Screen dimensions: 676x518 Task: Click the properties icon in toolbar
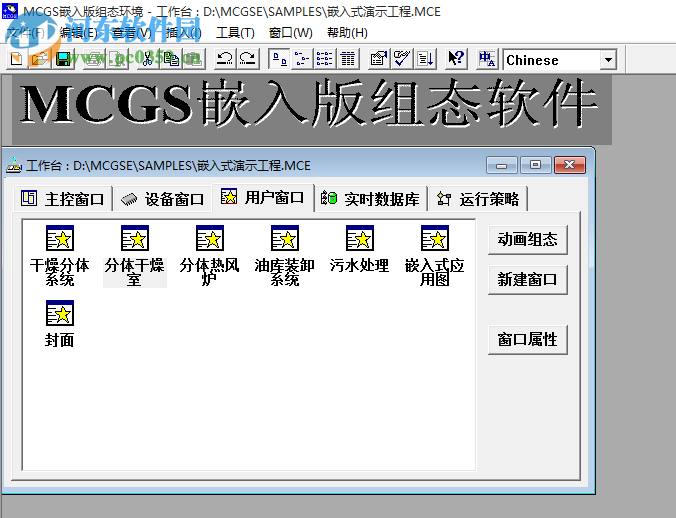click(x=379, y=59)
